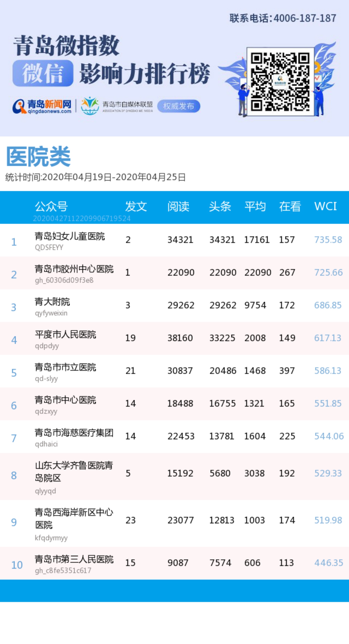349x644 pixels.
Task: Click the WCI column header
Action: [x=325, y=206]
